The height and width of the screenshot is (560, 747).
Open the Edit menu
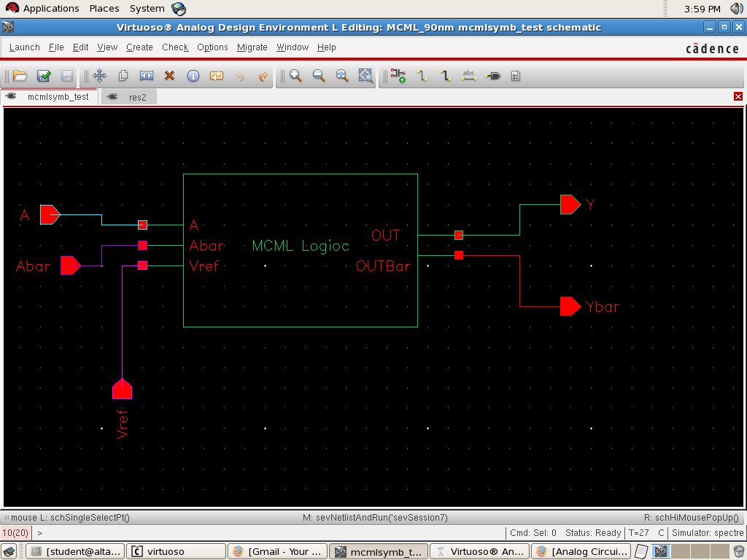point(80,47)
